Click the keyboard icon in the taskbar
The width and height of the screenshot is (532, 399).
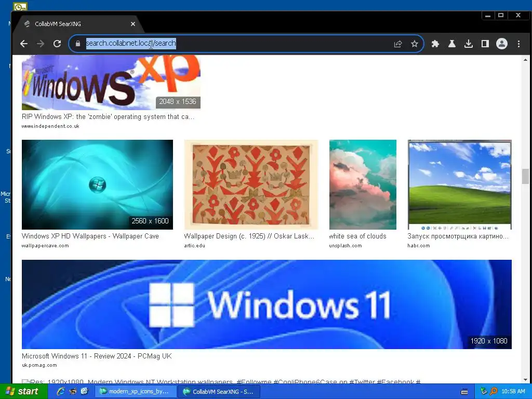pyautogui.click(x=464, y=392)
